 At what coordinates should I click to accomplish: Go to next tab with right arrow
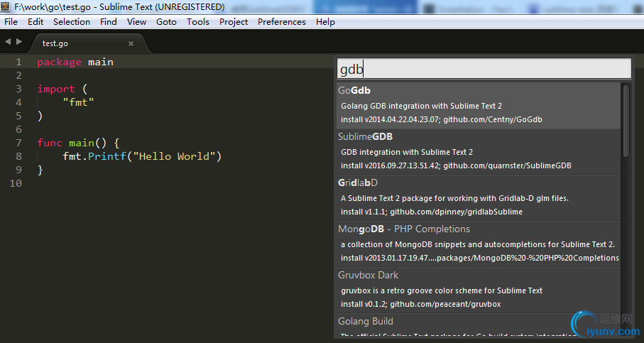[19, 41]
